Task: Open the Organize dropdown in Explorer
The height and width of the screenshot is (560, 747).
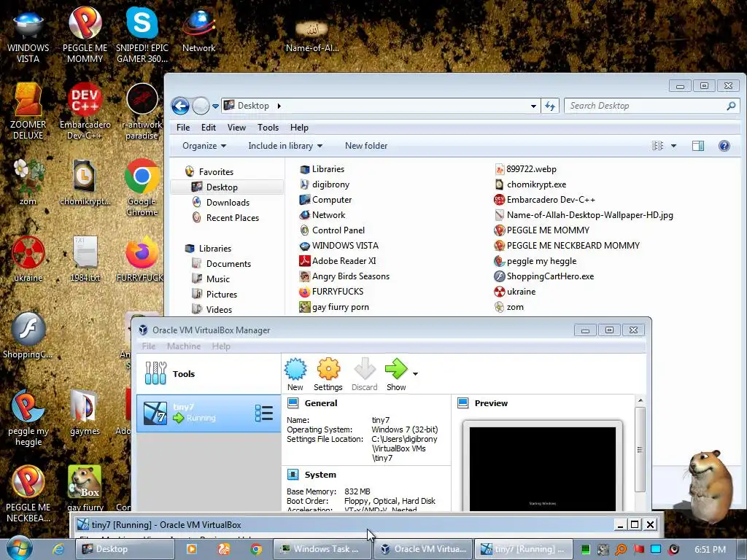Action: (204, 146)
